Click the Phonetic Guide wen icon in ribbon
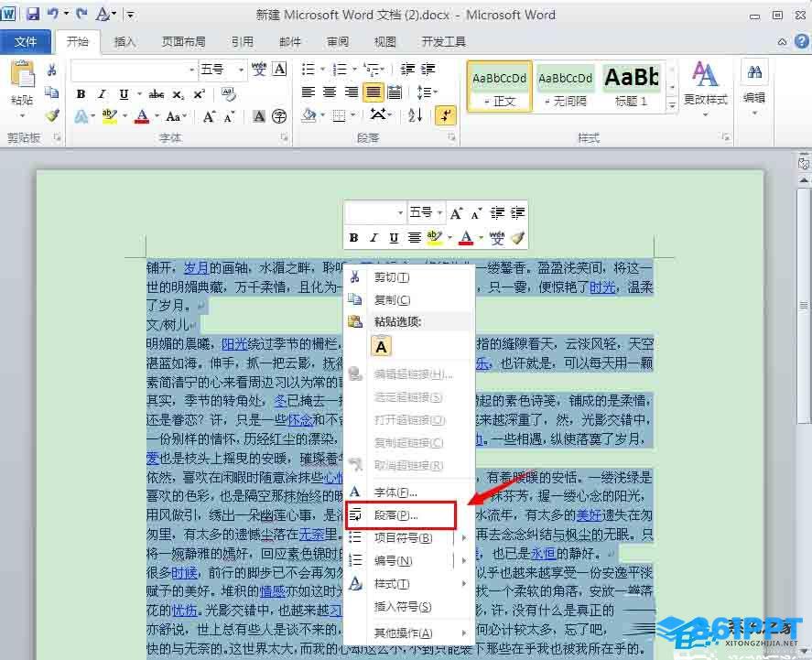812x660 pixels. pos(259,69)
